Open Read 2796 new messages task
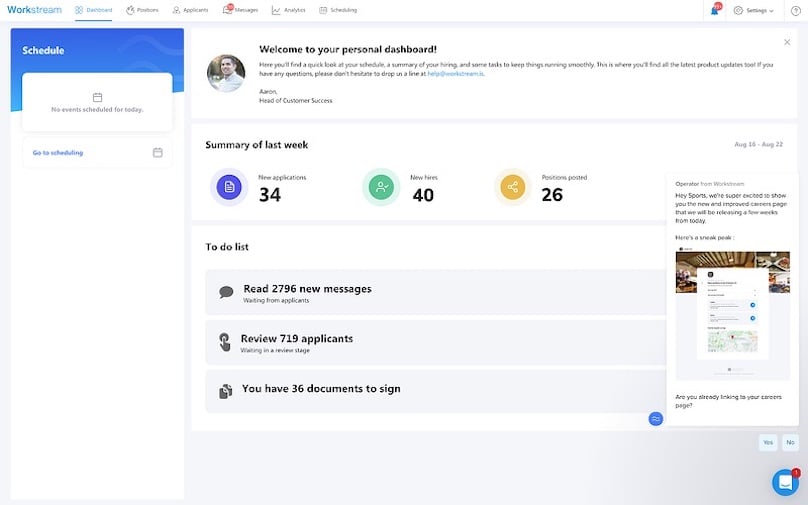This screenshot has width=808, height=505. point(307,289)
